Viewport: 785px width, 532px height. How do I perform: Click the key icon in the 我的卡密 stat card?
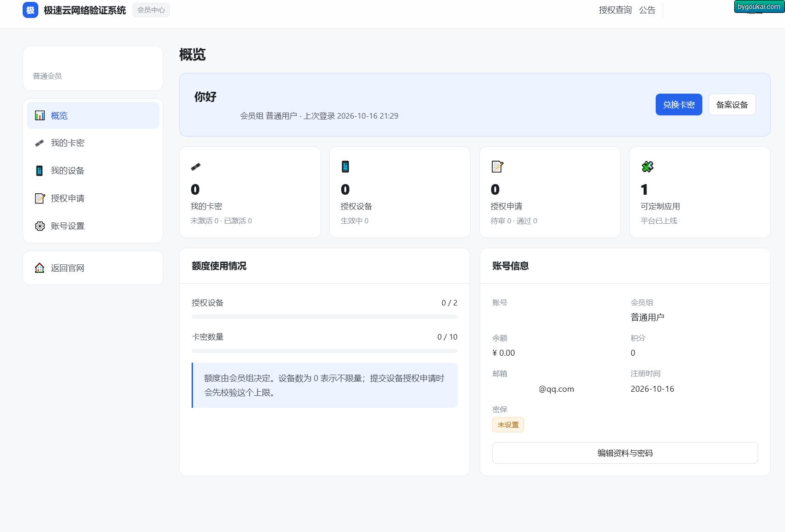coord(196,167)
